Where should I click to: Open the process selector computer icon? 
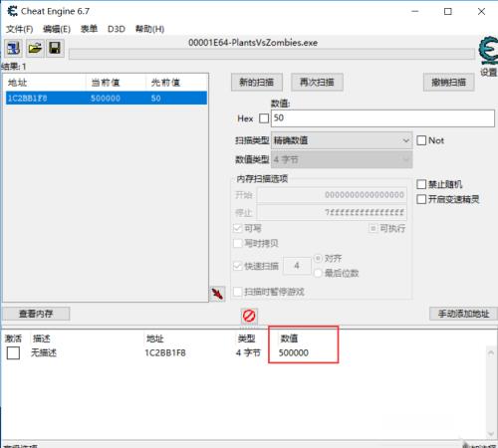coord(13,49)
